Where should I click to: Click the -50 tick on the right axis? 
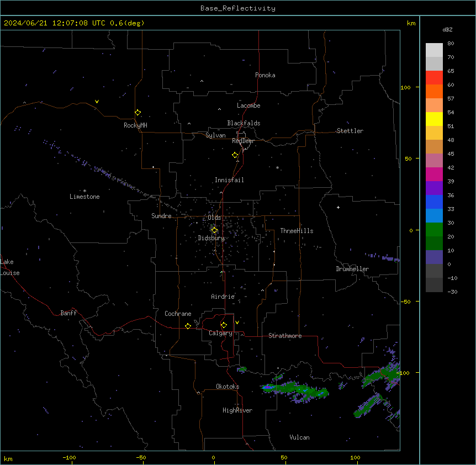click(405, 302)
